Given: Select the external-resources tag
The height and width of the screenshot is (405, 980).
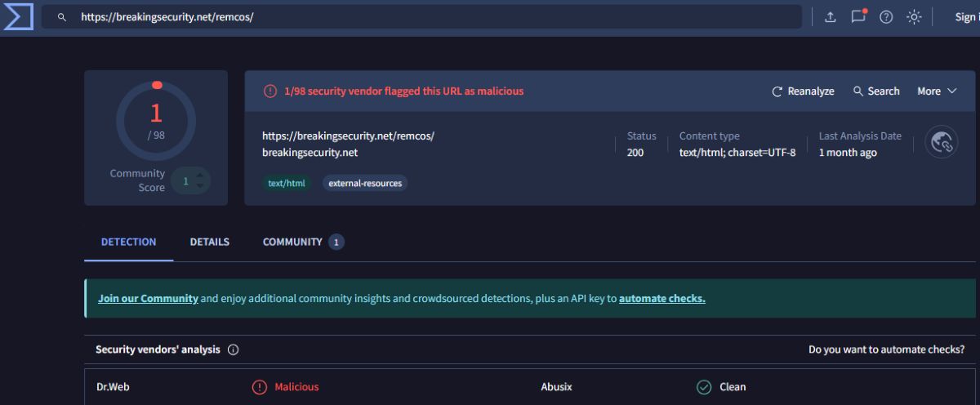Looking at the screenshot, I should pos(365,183).
